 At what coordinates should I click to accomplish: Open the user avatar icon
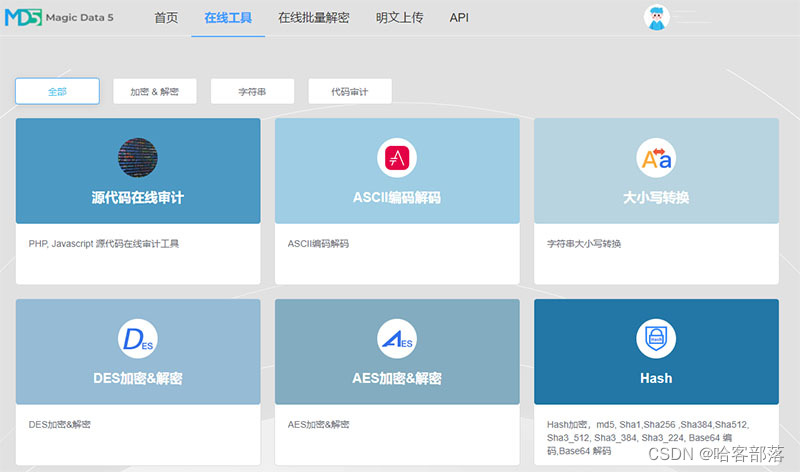coord(657,17)
